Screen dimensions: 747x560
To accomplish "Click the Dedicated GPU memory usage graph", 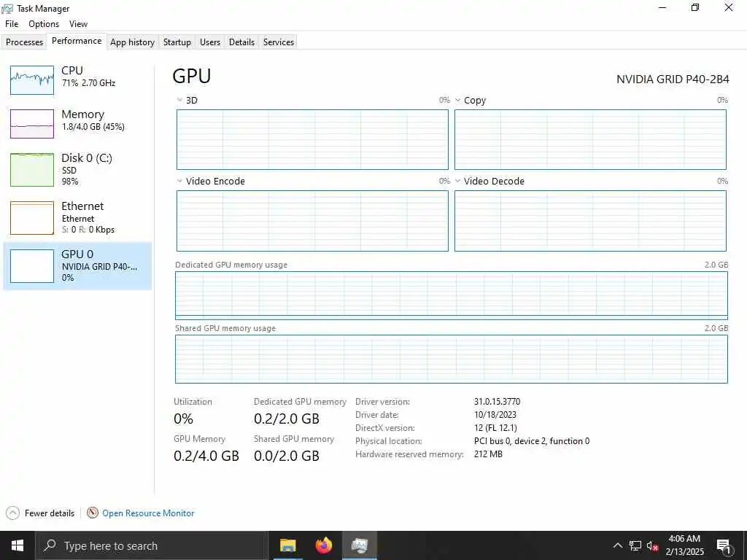I will [451, 295].
